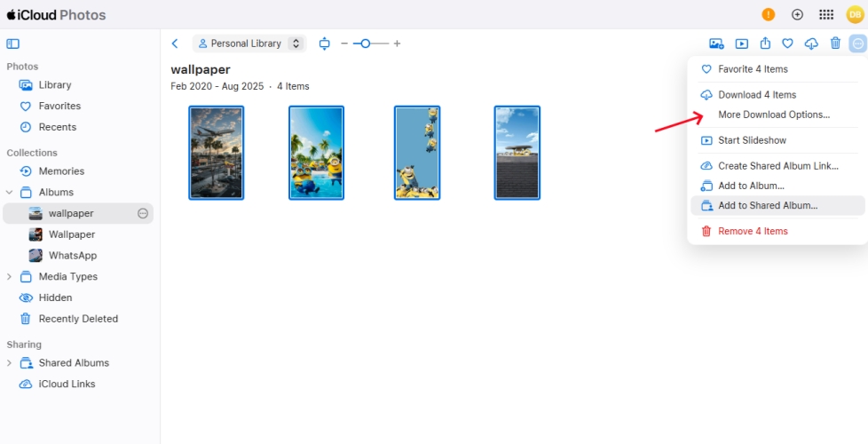Click the cloud download toolbar icon

coord(811,44)
